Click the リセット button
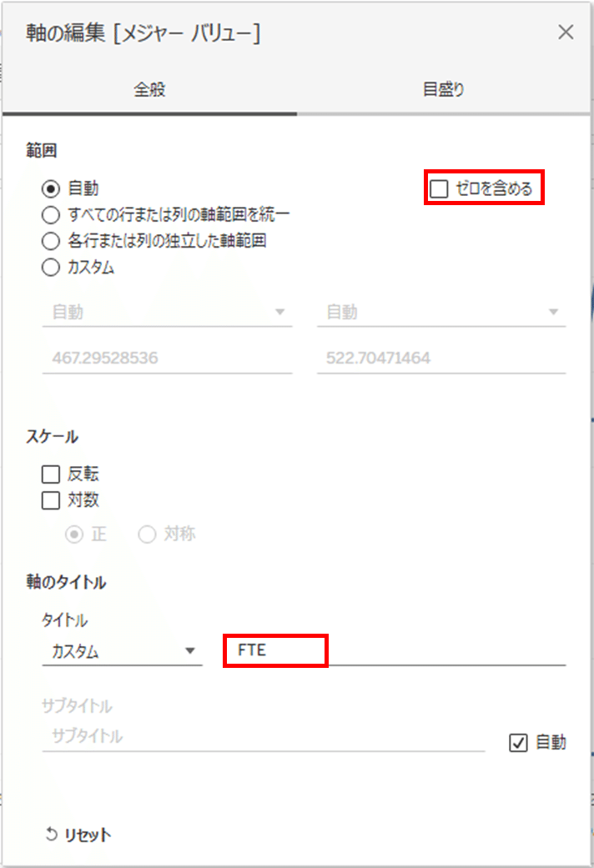This screenshot has height=868, width=594. click(78, 835)
